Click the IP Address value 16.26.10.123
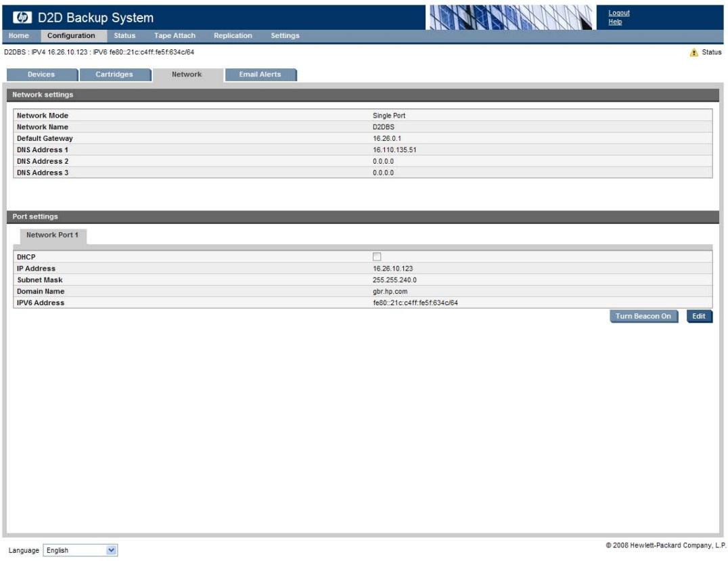 pos(393,269)
